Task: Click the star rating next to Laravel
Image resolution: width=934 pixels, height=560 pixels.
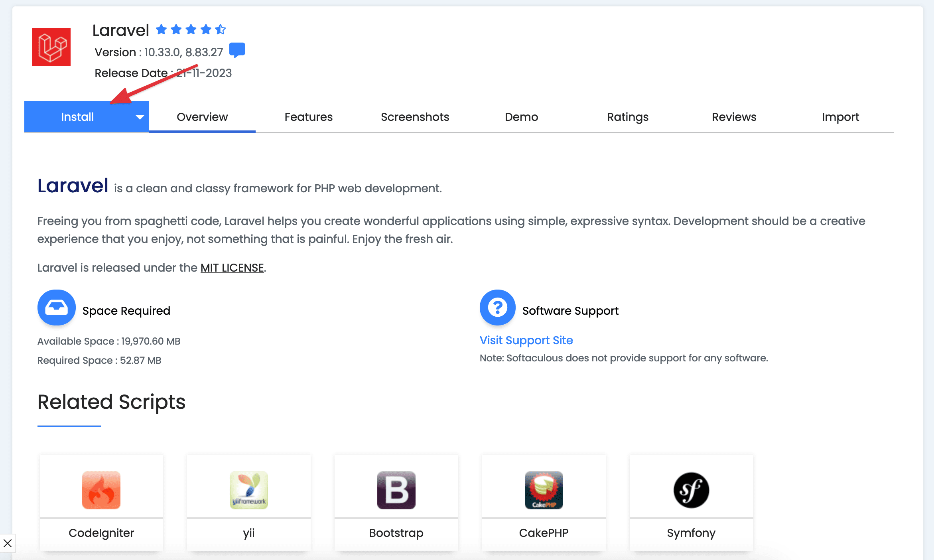Action: pyautogui.click(x=191, y=30)
